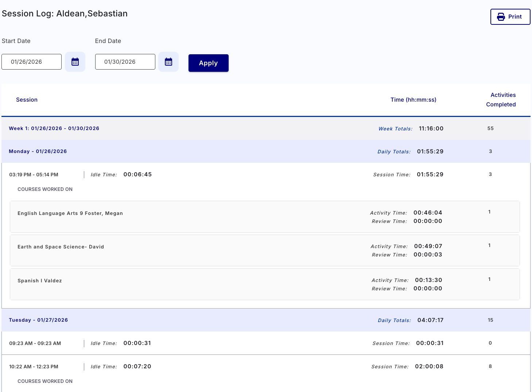532x392 pixels.
Task: Click the Time (hh:mm:ss) column header
Action: pyautogui.click(x=413, y=100)
